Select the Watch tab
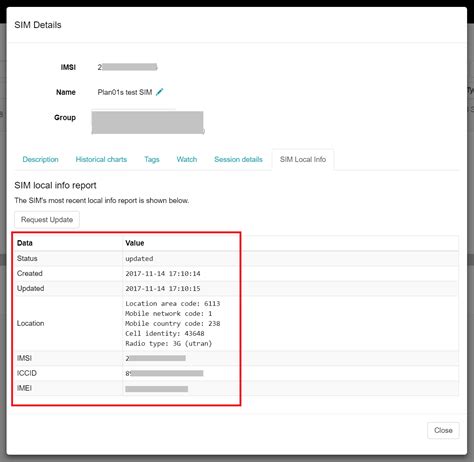This screenshot has width=474, height=462. 187,159
